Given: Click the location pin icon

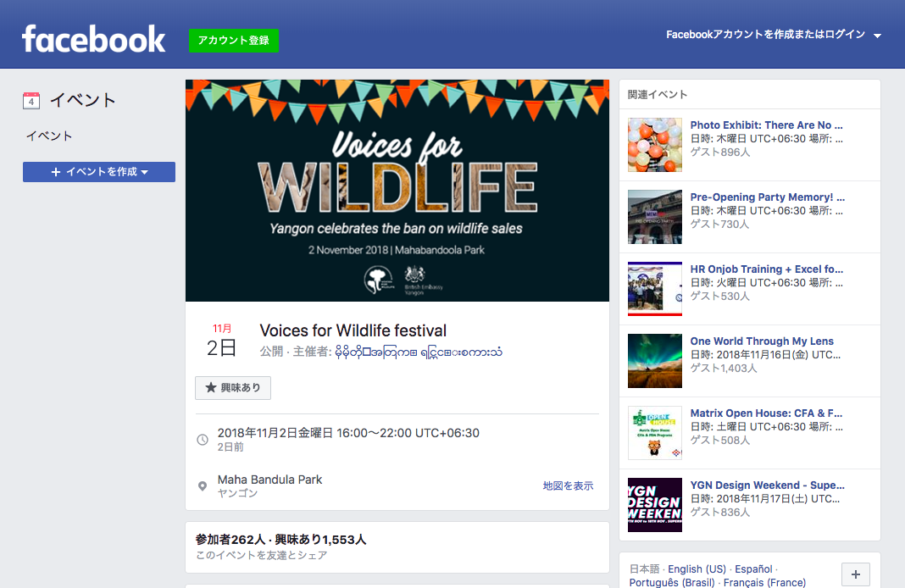Looking at the screenshot, I should coord(203,485).
